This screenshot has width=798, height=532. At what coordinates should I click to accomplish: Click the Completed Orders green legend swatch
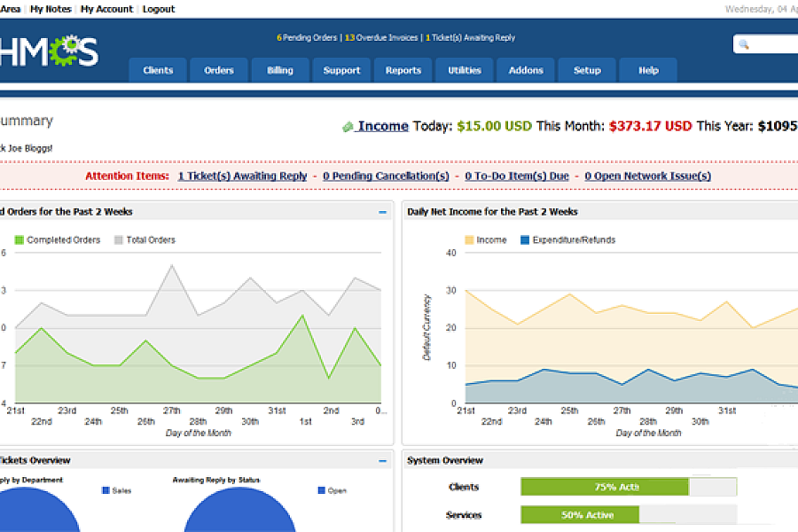tap(20, 239)
